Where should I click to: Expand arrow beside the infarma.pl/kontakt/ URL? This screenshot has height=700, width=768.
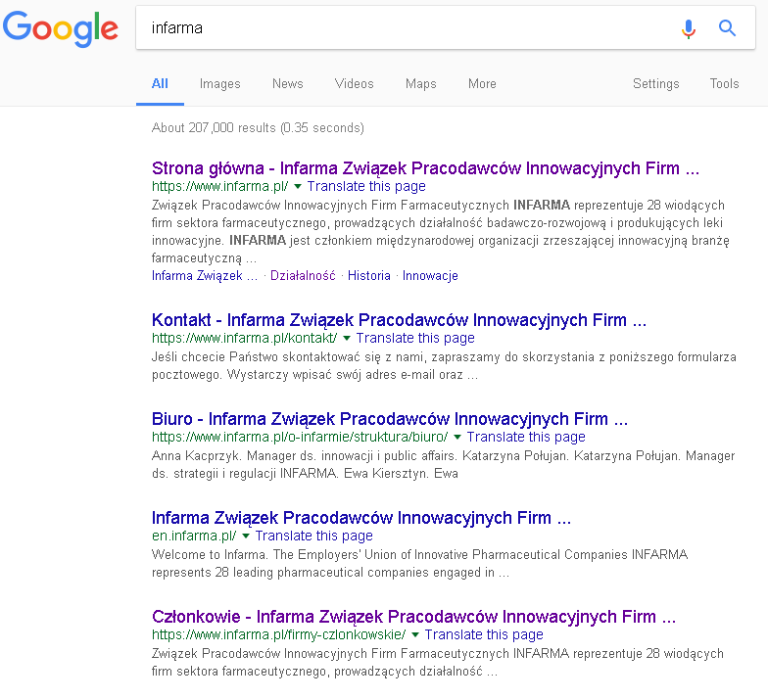coord(347,338)
